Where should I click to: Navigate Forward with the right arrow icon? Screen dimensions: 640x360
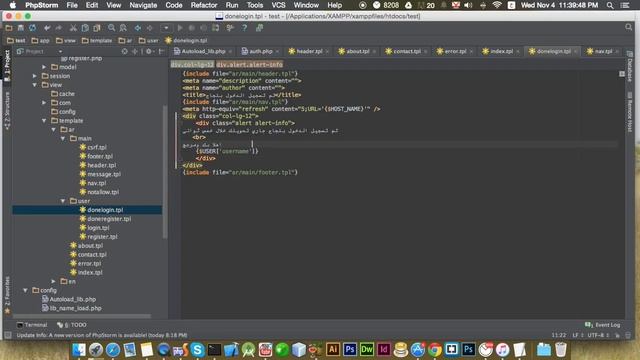tap(149, 28)
